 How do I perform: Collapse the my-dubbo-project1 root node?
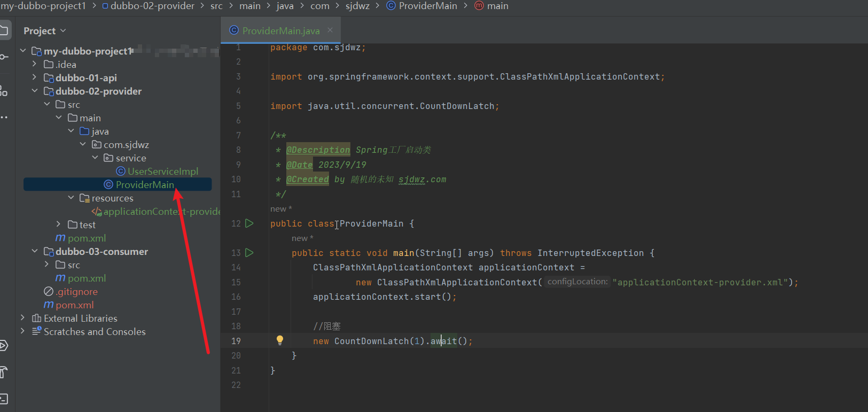tap(23, 51)
